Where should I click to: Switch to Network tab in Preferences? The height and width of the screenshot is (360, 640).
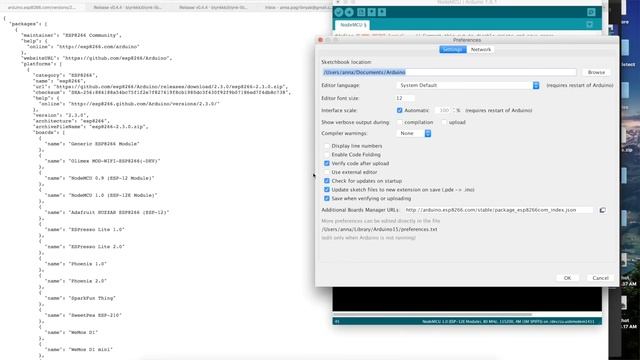pyautogui.click(x=481, y=49)
